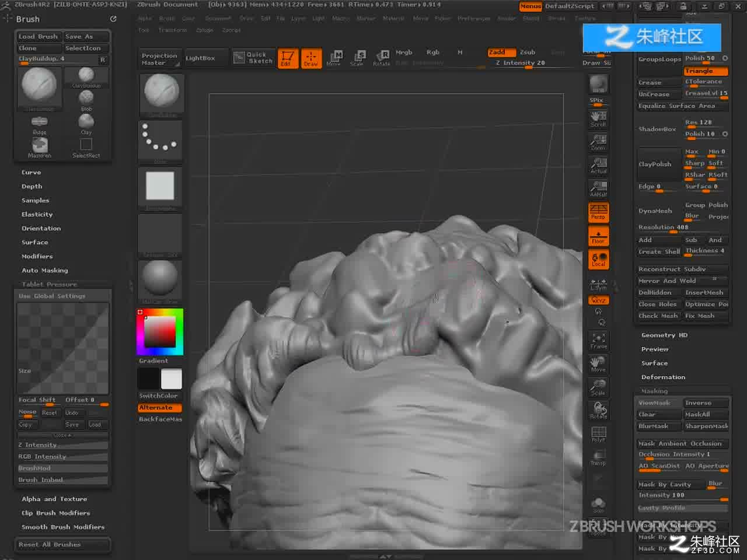Open the alpha square thumbnail
This screenshot has height=560, width=747.
(x=160, y=187)
